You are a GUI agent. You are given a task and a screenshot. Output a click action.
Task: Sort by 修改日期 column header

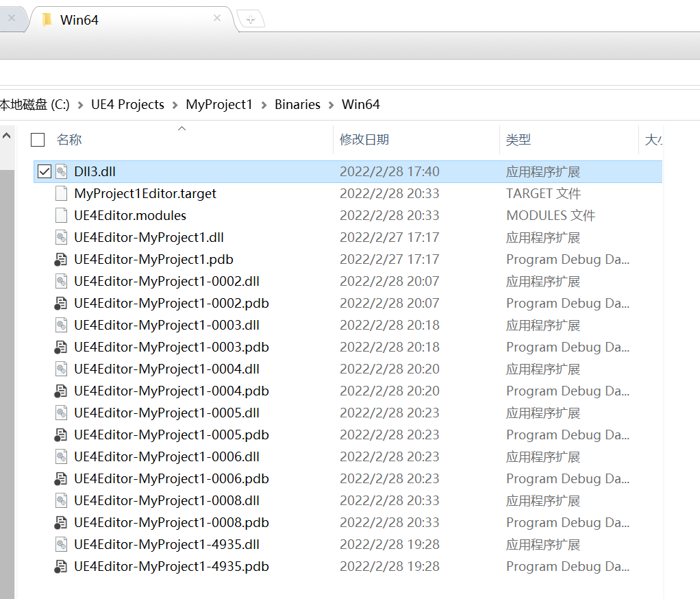tap(364, 140)
